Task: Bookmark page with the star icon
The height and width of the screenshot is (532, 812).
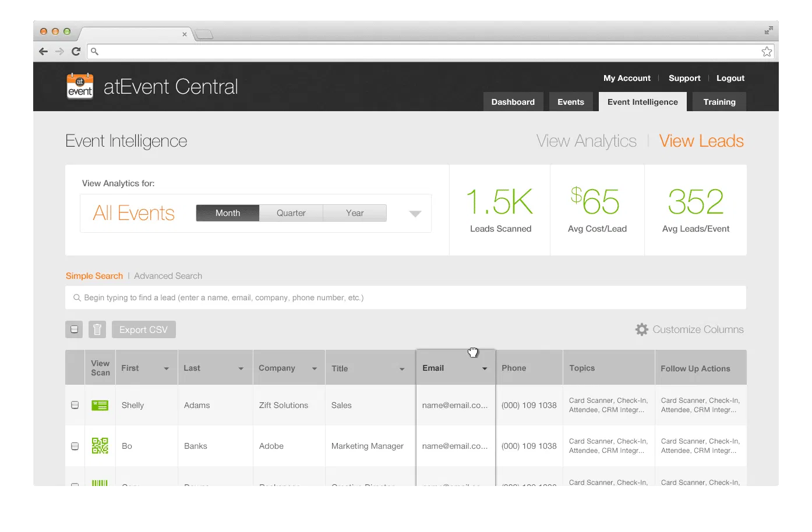Action: (x=767, y=51)
